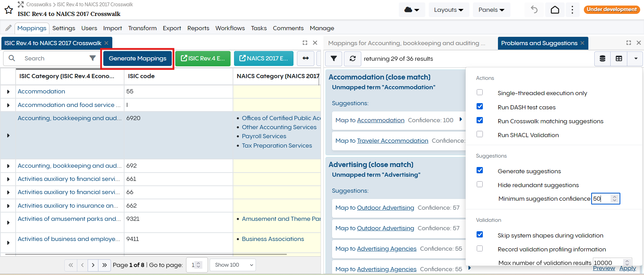Open the Layouts dropdown

tap(449, 10)
